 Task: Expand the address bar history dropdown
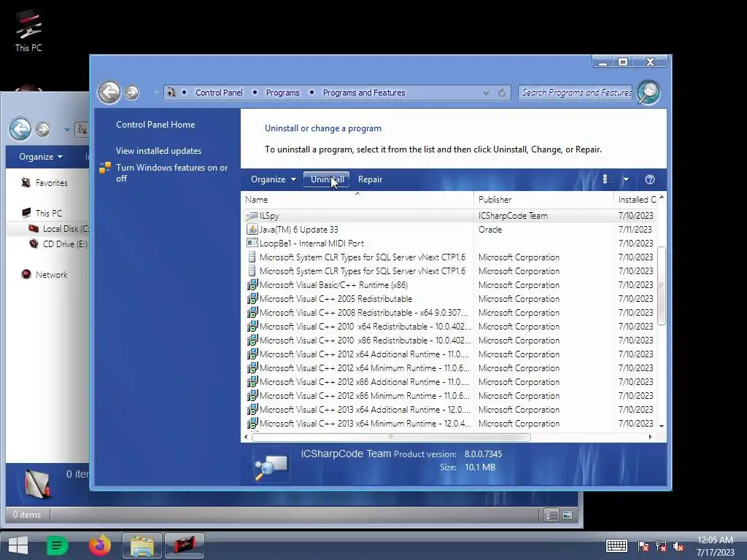point(486,93)
